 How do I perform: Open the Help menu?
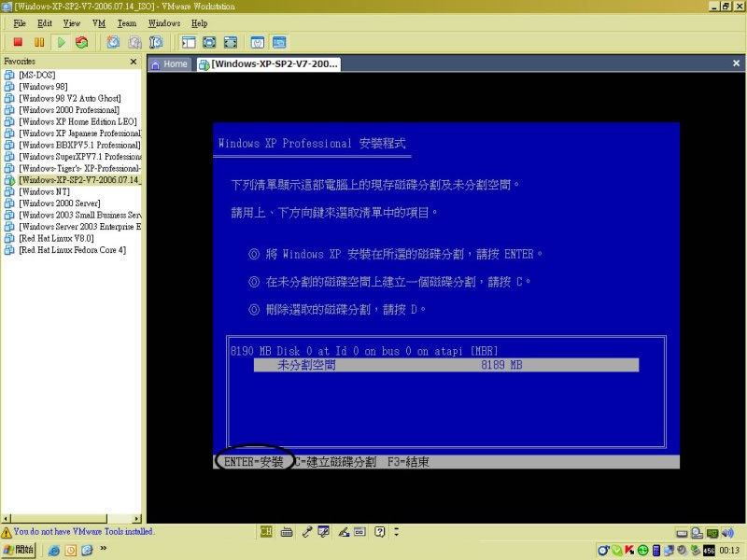click(199, 22)
